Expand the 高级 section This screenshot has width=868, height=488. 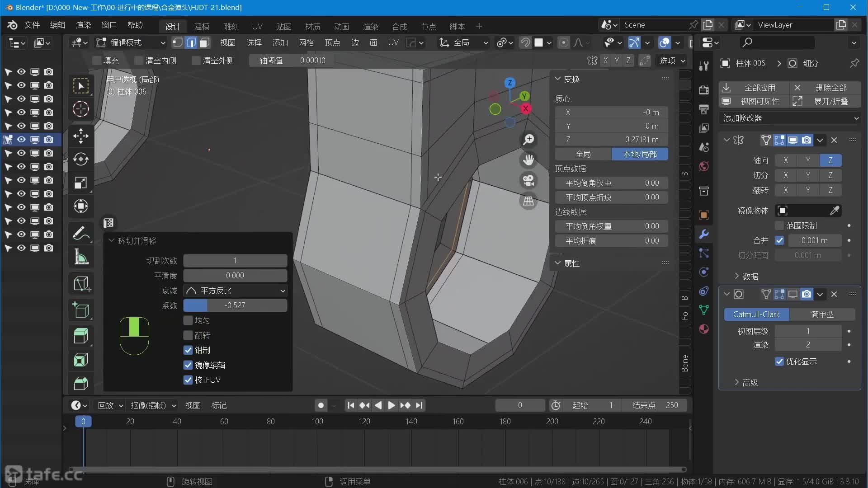(x=749, y=383)
